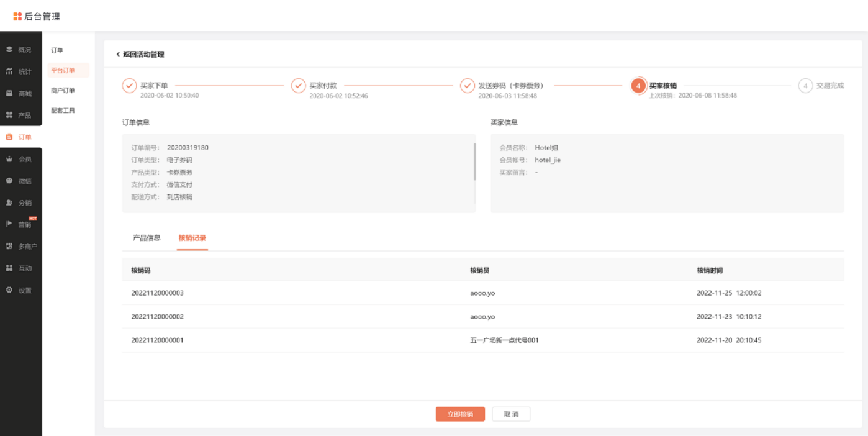
Task: Open the 会员 members crown icon
Action: click(x=9, y=159)
